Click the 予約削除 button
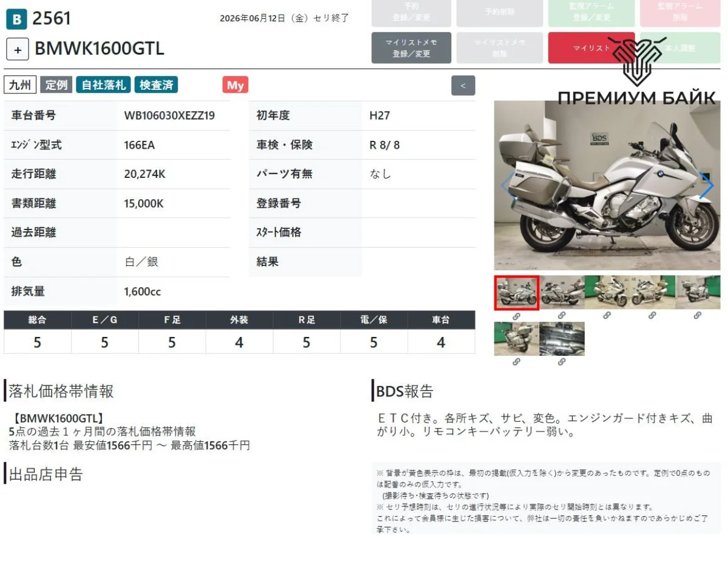728x567 pixels. tap(500, 12)
